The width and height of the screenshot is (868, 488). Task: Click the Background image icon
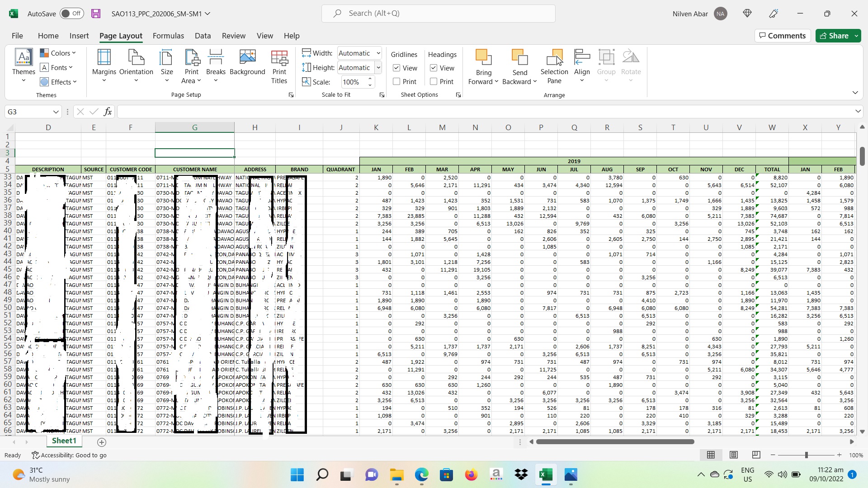coord(247,58)
